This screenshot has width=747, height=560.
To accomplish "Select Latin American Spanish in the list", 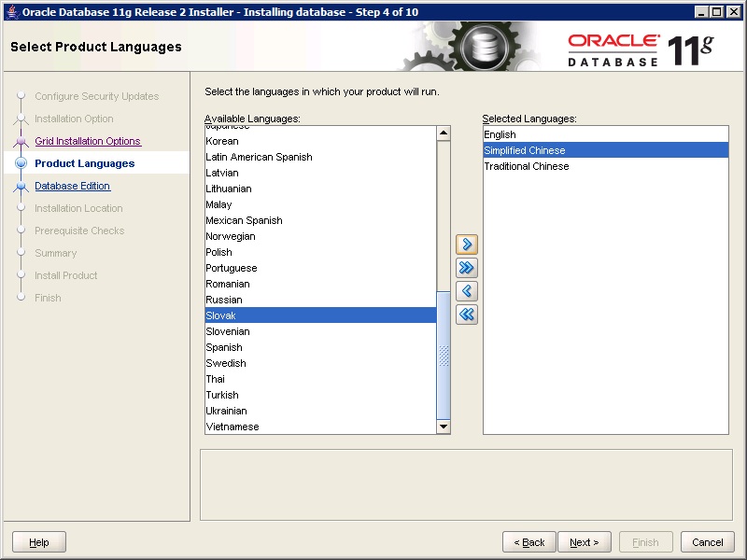I will [320, 157].
